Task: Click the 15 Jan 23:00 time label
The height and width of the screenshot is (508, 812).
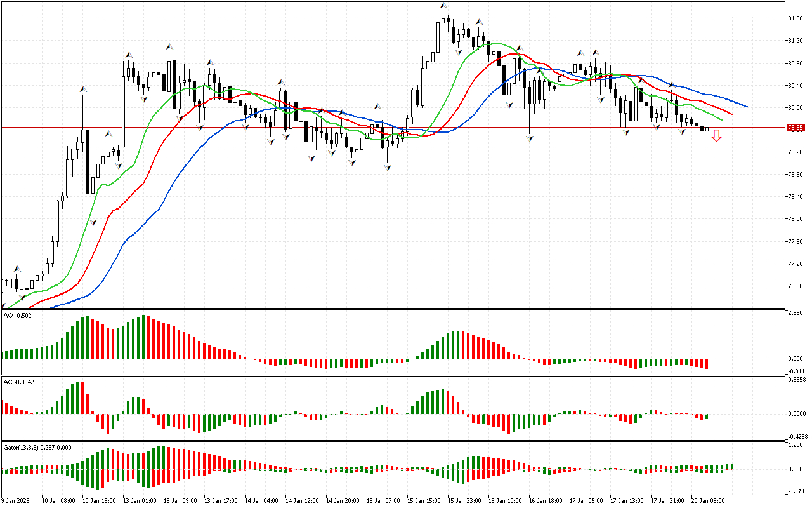Action: 465,500
